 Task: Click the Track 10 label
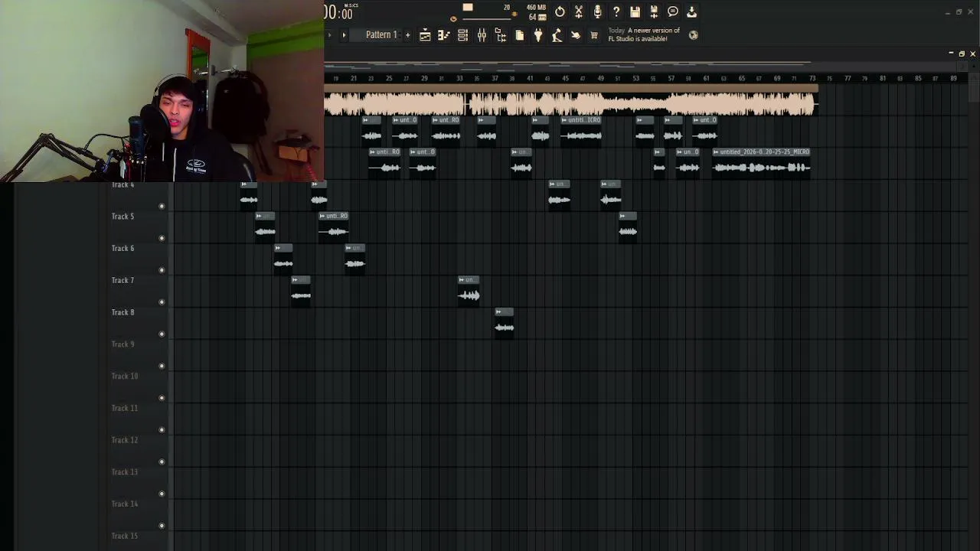(124, 377)
